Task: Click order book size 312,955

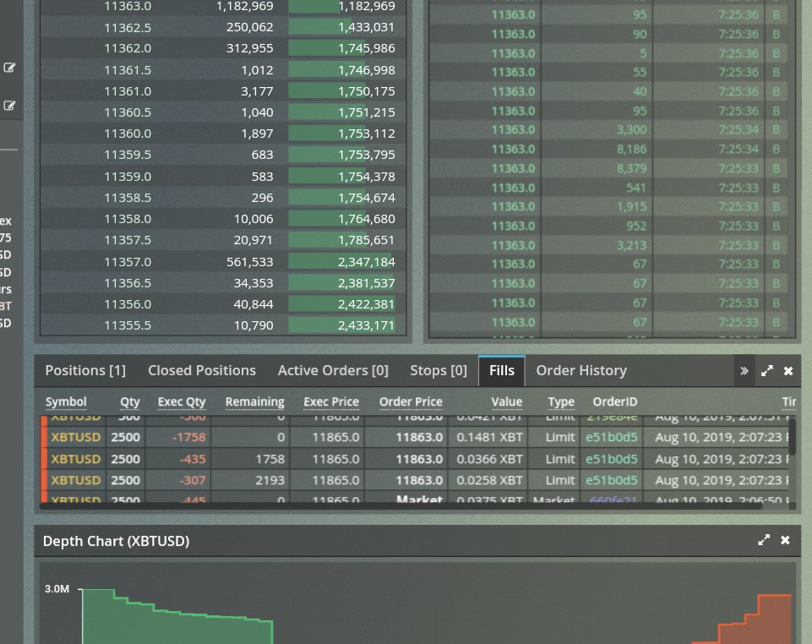Action: pyautogui.click(x=249, y=48)
